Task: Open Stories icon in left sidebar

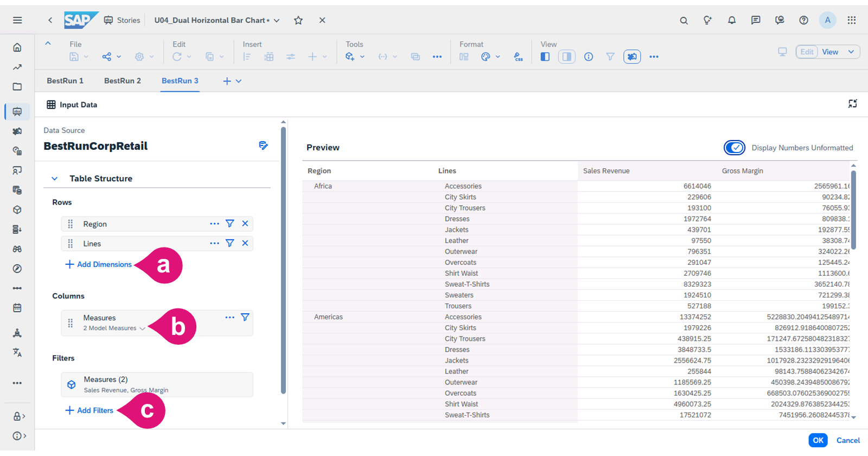Action: 17,111
